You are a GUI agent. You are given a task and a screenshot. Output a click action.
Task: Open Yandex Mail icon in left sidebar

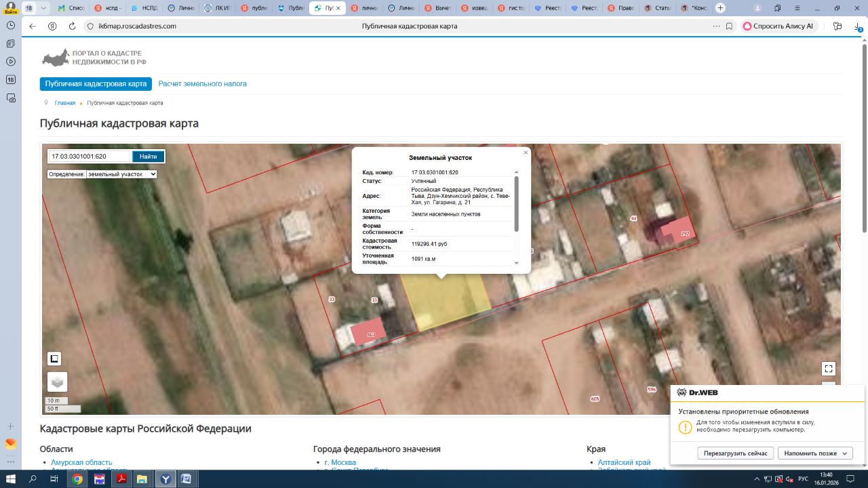tap(11, 444)
